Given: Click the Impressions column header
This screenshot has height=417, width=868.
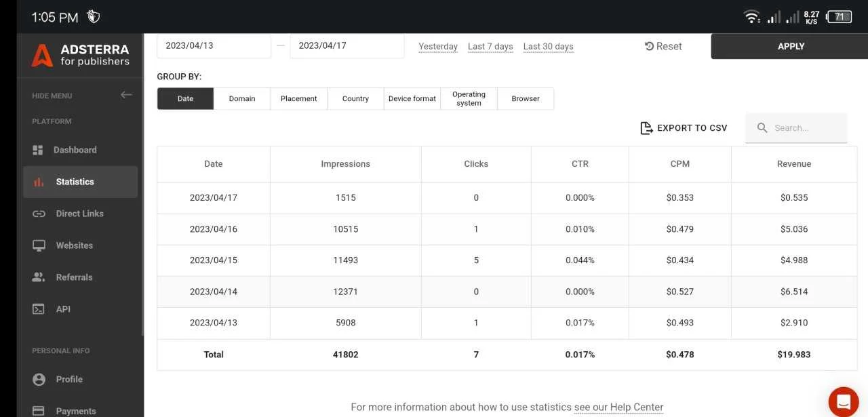Looking at the screenshot, I should click(x=346, y=164).
